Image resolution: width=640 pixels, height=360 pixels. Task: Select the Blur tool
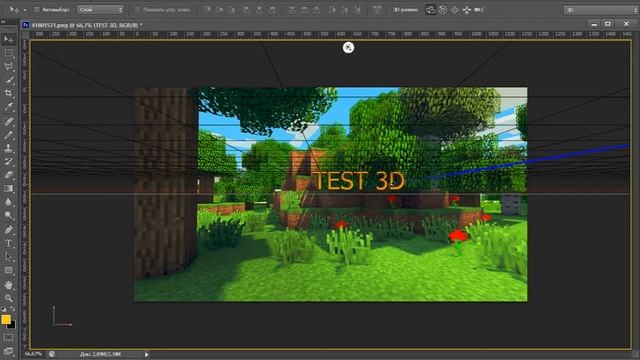point(8,202)
